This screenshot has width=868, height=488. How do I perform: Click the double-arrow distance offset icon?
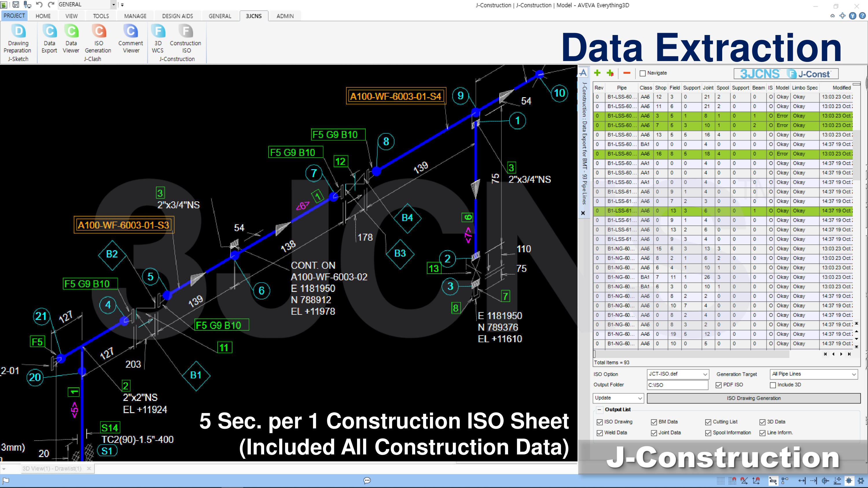coord(802,480)
